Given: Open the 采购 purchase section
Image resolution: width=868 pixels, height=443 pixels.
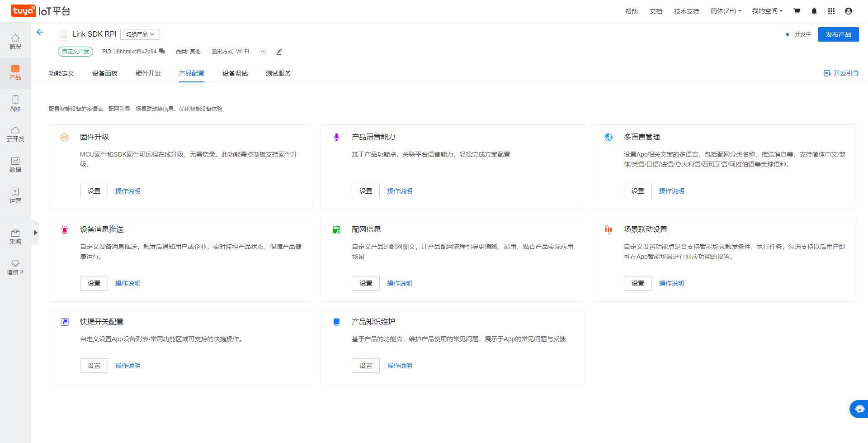Looking at the screenshot, I should pos(15,237).
